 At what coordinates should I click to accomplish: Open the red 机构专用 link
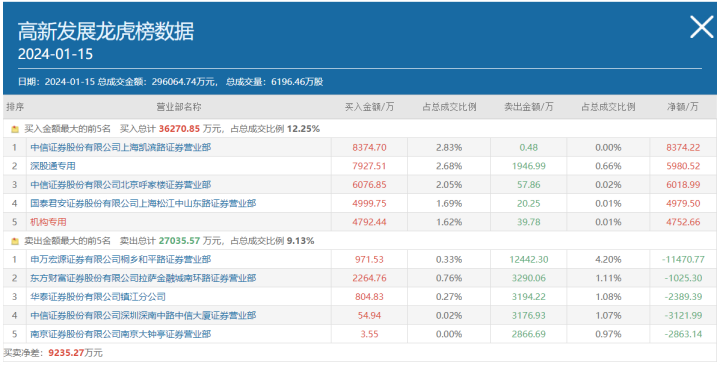pyautogui.click(x=48, y=222)
